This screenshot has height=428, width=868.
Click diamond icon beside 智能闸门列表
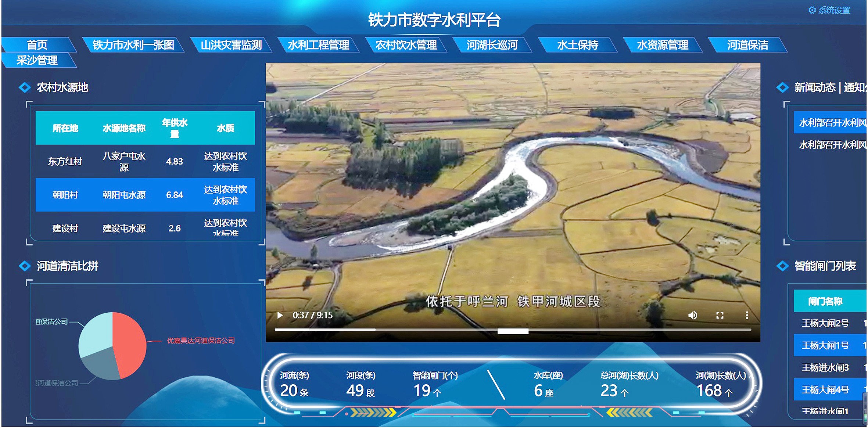(782, 266)
